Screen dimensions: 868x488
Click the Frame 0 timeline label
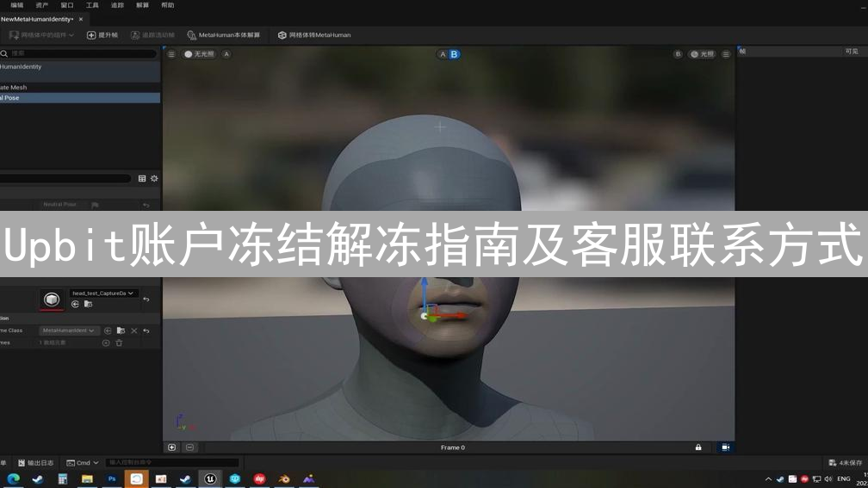[x=453, y=448]
